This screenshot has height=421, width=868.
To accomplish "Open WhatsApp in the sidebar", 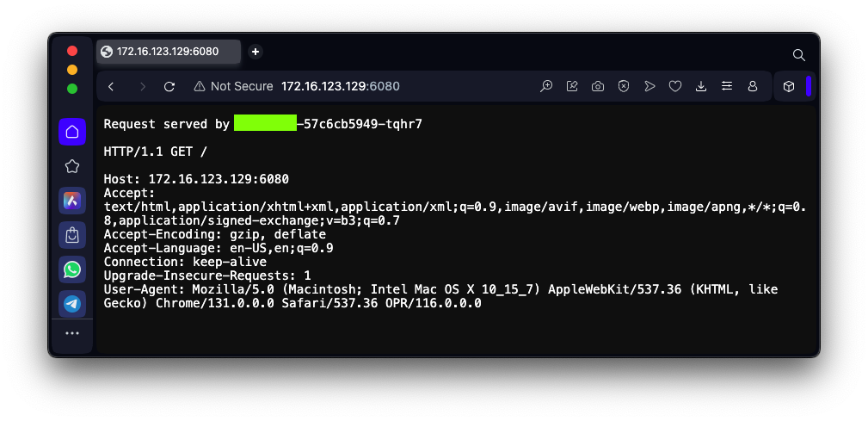I will click(x=72, y=269).
